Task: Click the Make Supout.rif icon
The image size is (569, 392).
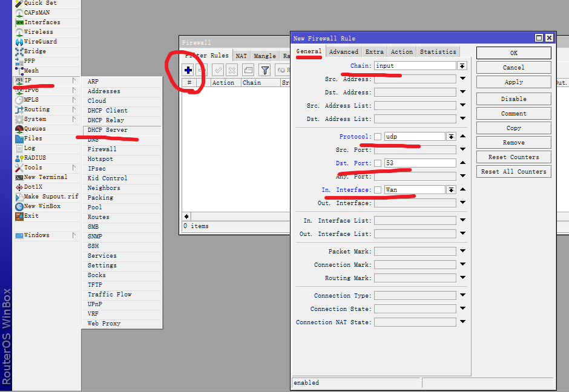Action: [19, 197]
